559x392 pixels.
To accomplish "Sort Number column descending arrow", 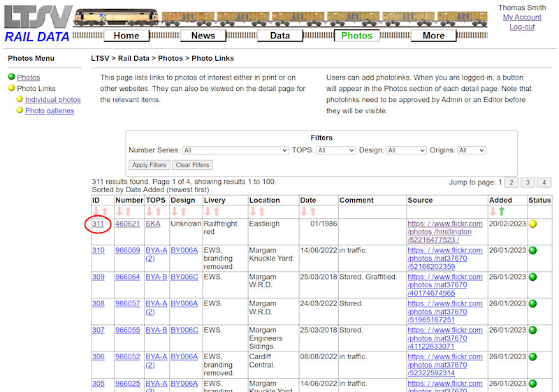I will tap(119, 211).
